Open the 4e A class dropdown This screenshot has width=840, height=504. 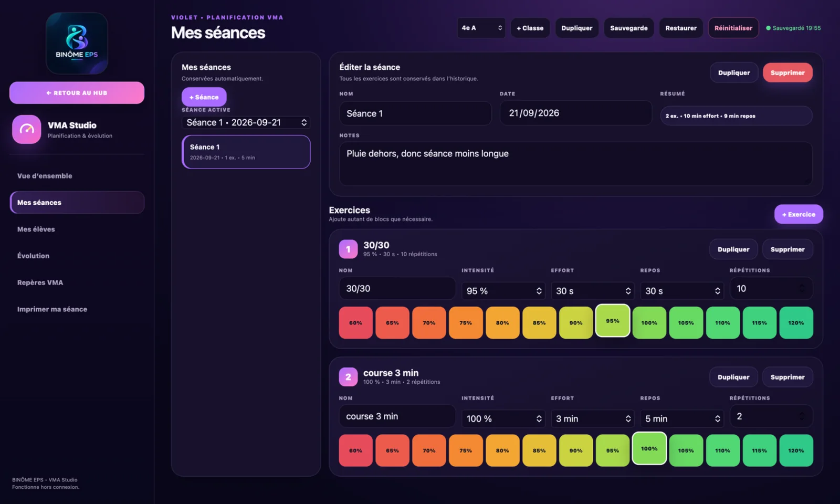pyautogui.click(x=481, y=28)
